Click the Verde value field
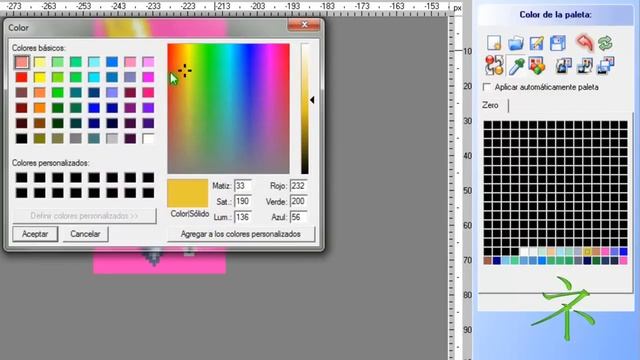 click(x=298, y=201)
